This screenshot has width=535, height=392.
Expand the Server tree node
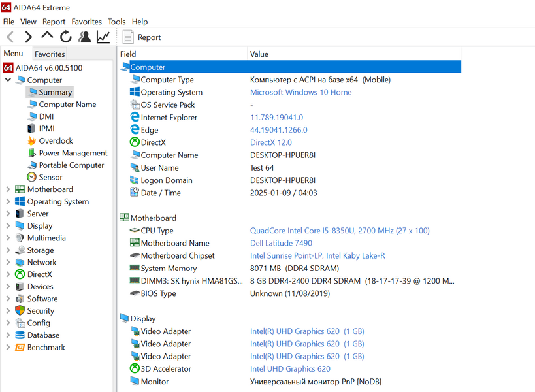(x=8, y=214)
